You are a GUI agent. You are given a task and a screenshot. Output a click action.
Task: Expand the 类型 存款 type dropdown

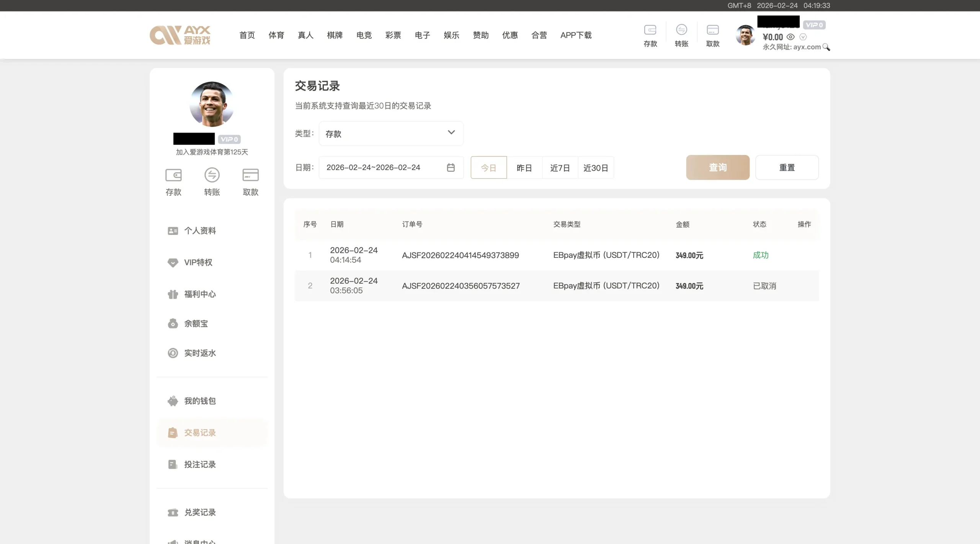coord(391,134)
